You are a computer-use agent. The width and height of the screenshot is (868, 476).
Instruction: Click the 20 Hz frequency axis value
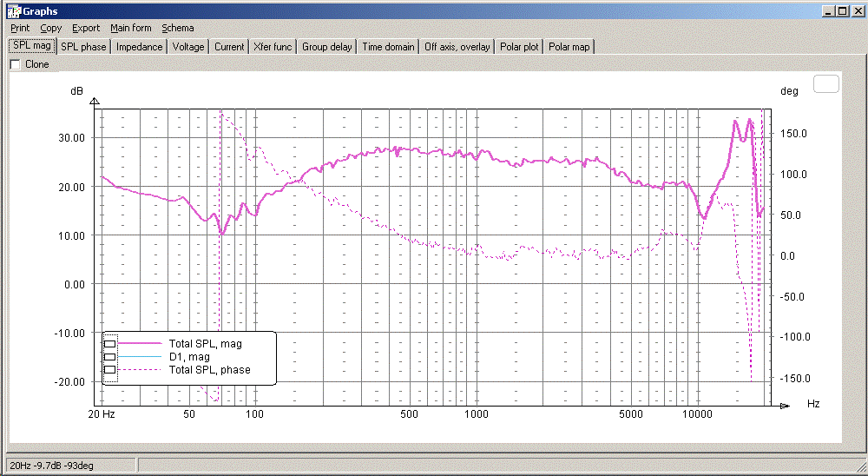coord(102,414)
